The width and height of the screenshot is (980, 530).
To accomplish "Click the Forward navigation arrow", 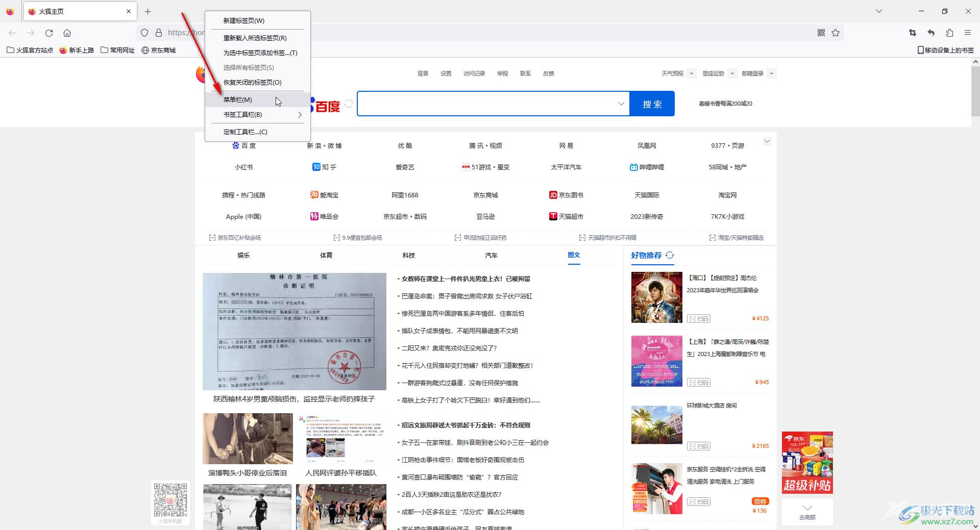I will (31, 33).
